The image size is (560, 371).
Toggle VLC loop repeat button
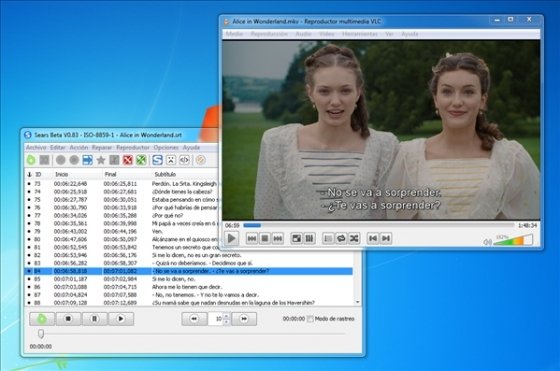pos(341,238)
